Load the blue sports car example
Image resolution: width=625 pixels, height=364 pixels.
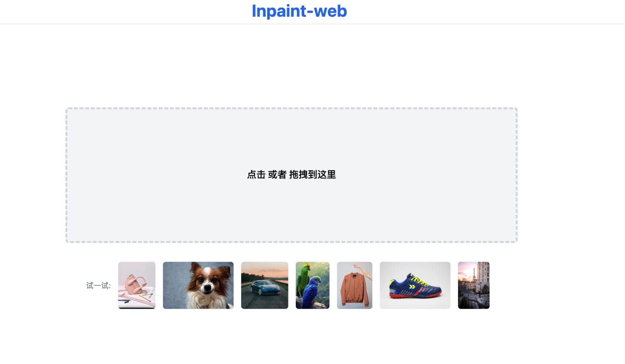(x=265, y=285)
